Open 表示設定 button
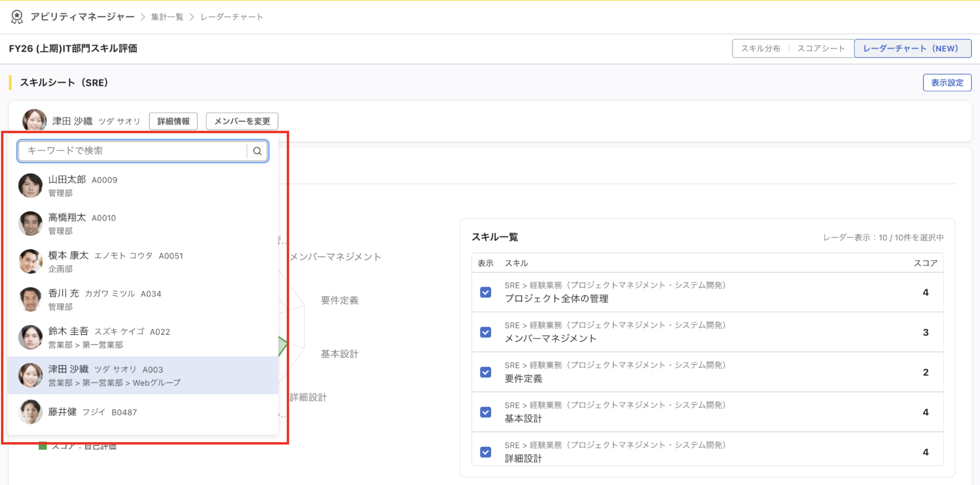 click(x=947, y=82)
